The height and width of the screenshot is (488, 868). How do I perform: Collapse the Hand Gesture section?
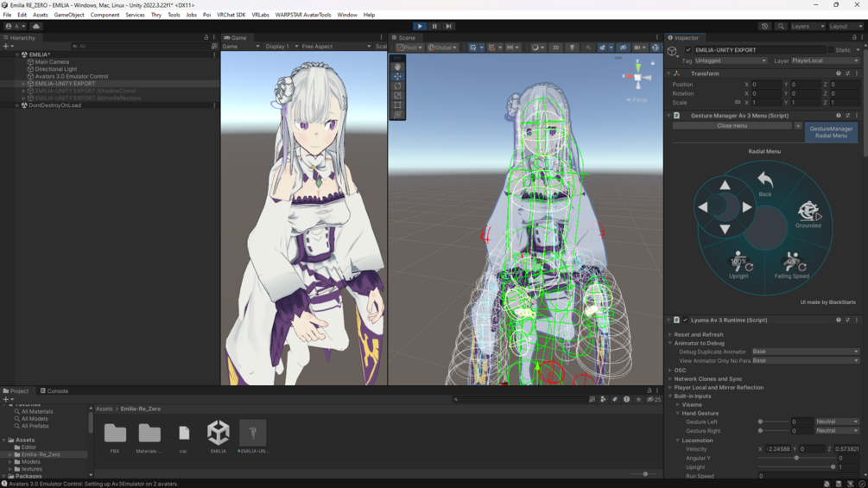(x=678, y=414)
